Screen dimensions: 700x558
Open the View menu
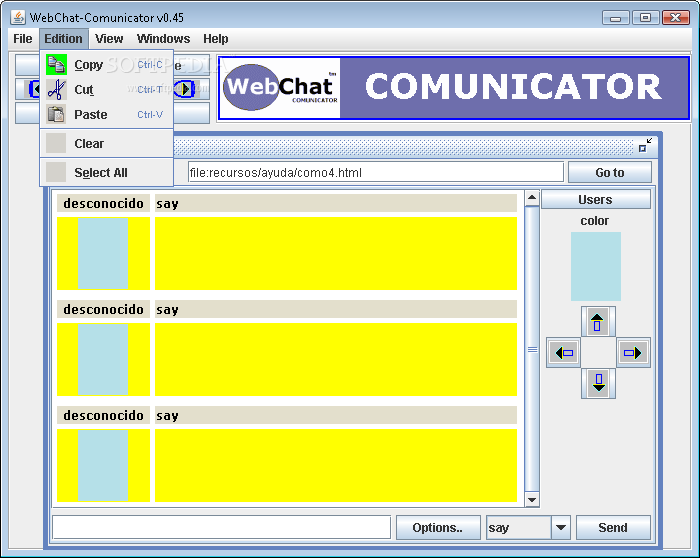pos(109,39)
